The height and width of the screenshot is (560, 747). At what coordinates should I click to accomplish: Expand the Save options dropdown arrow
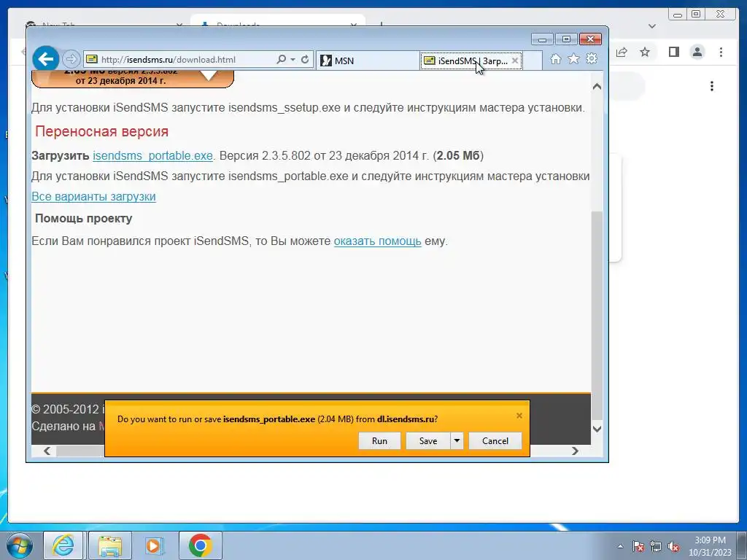(457, 441)
